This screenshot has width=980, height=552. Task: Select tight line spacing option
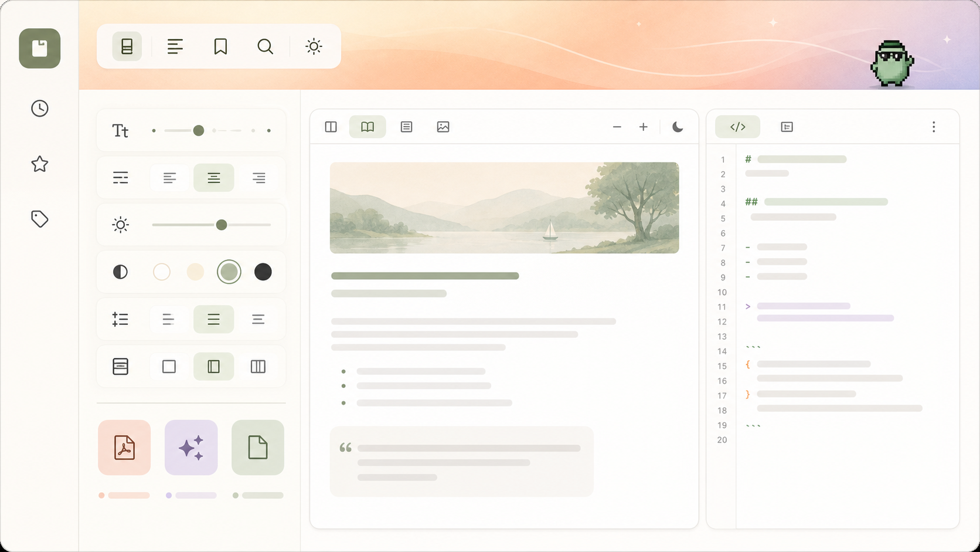169,319
